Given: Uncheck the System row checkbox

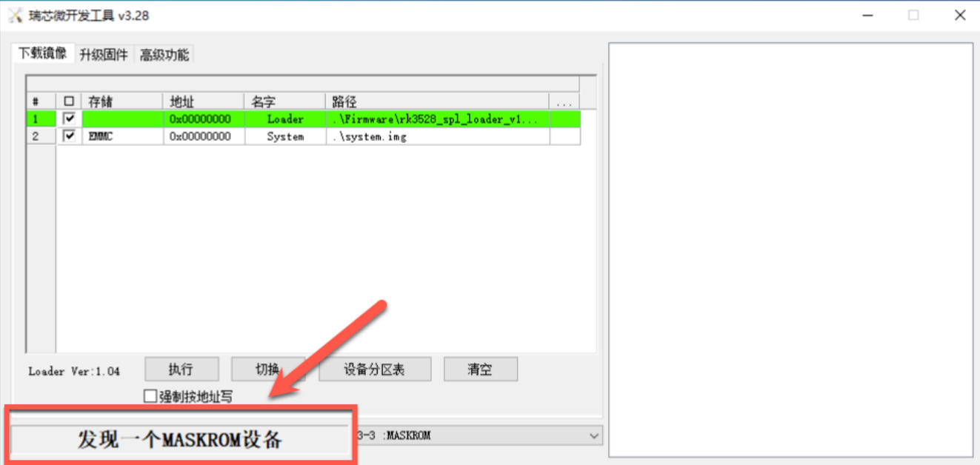Looking at the screenshot, I should [x=70, y=136].
